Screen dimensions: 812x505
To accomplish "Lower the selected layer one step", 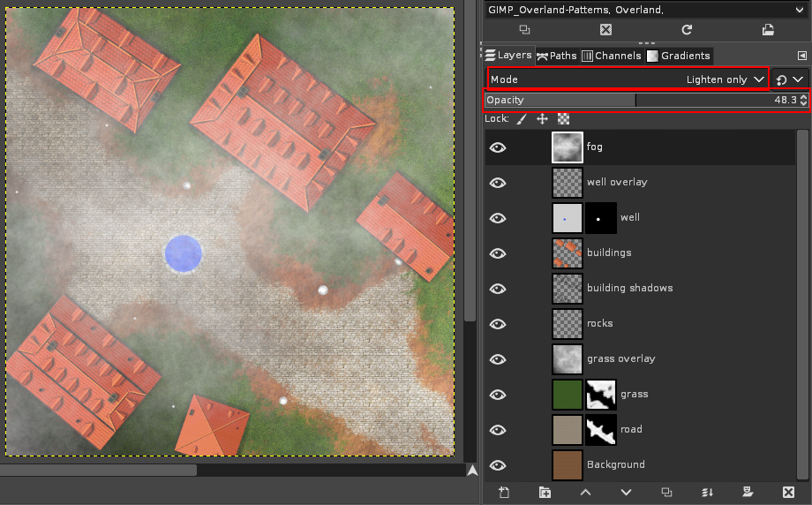I will [626, 492].
